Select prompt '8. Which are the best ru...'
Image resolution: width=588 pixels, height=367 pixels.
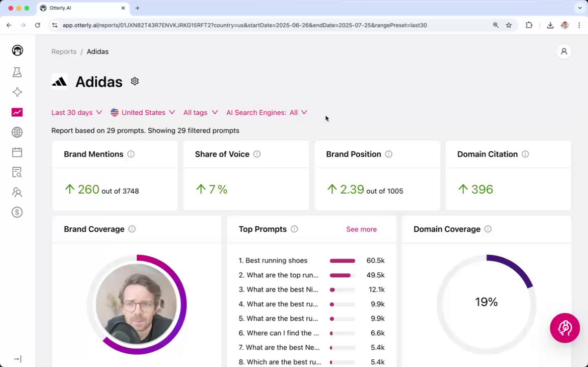pyautogui.click(x=280, y=362)
